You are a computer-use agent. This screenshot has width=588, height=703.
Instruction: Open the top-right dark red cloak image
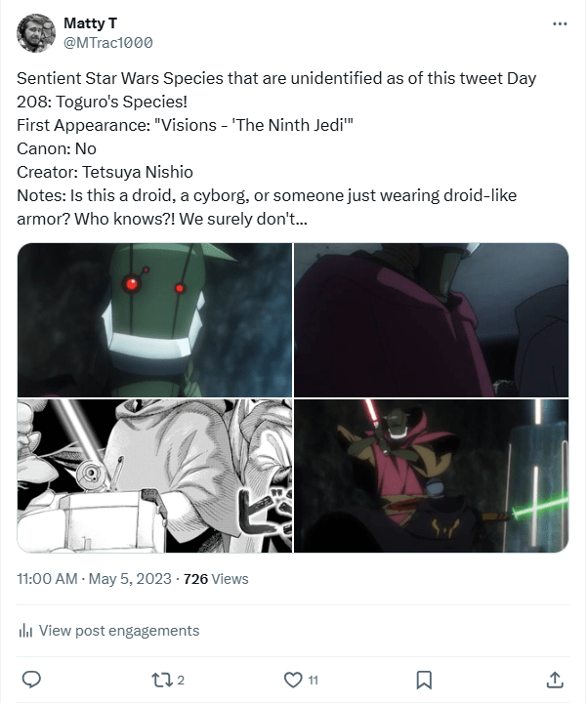pos(431,318)
